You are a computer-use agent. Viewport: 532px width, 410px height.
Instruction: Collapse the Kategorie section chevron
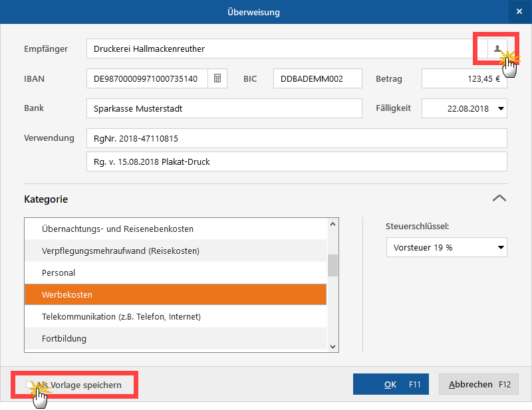coord(499,199)
